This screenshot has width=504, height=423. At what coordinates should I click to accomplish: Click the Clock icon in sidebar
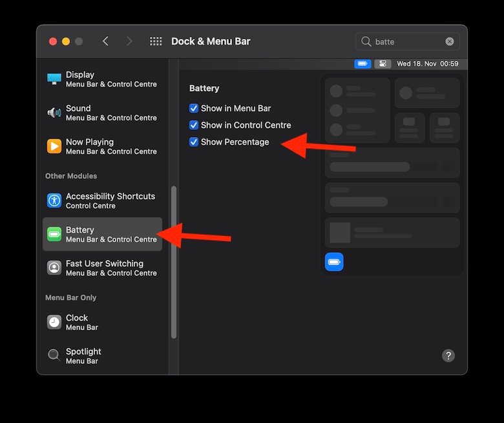54,322
